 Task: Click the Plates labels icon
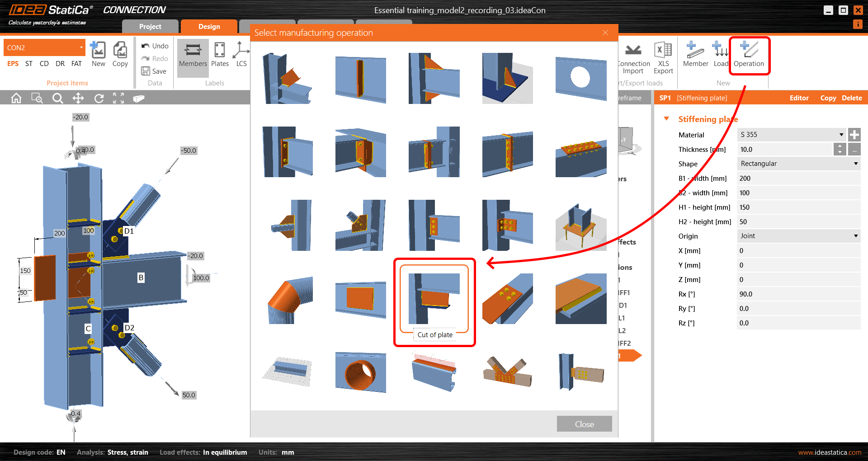[220, 54]
